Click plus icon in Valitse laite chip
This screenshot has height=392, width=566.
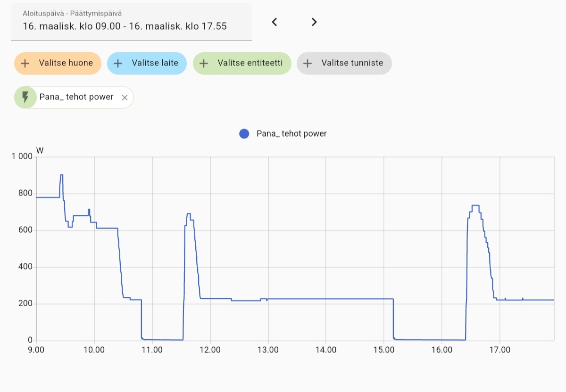click(118, 63)
